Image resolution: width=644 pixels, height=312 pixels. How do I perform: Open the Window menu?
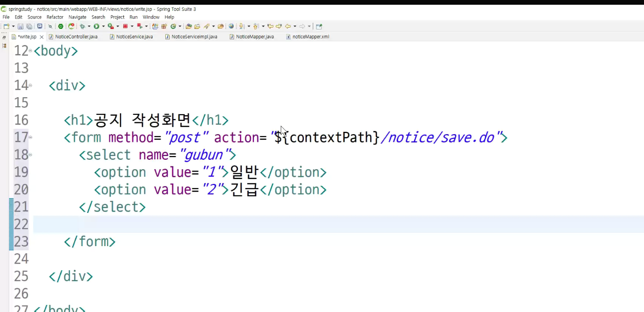(x=151, y=17)
